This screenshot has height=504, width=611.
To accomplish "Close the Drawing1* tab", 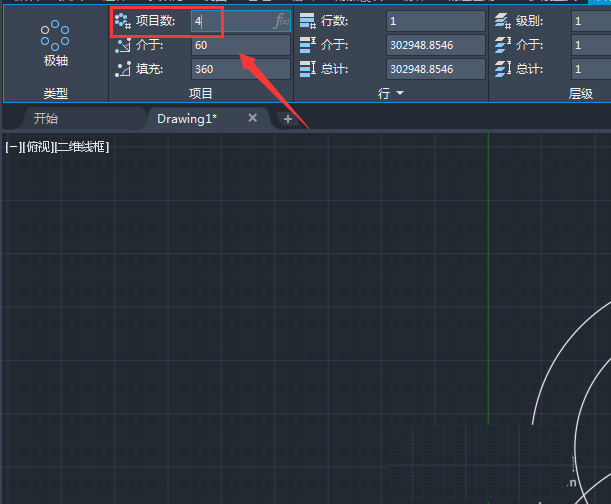I will pyautogui.click(x=253, y=118).
